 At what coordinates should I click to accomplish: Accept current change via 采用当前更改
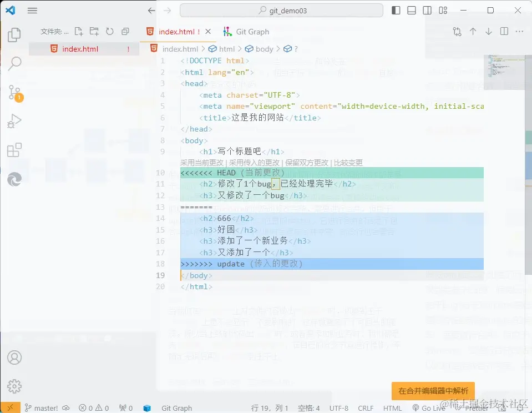coord(202,163)
